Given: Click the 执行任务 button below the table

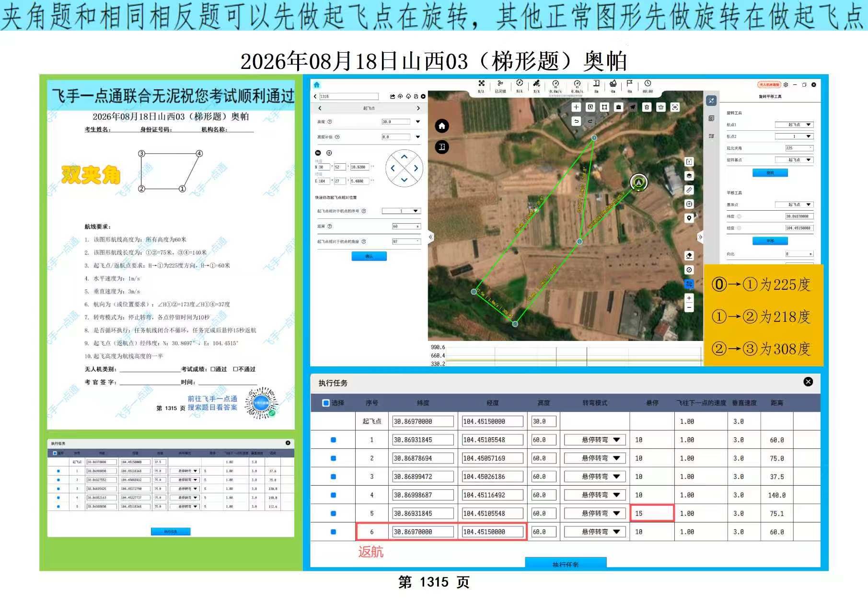Looking at the screenshot, I should [566, 563].
